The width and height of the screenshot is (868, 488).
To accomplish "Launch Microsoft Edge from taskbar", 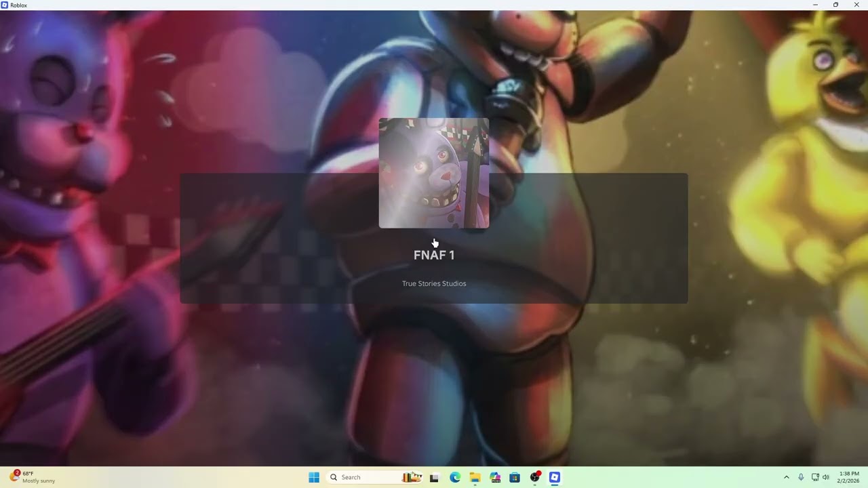I will [x=454, y=477].
